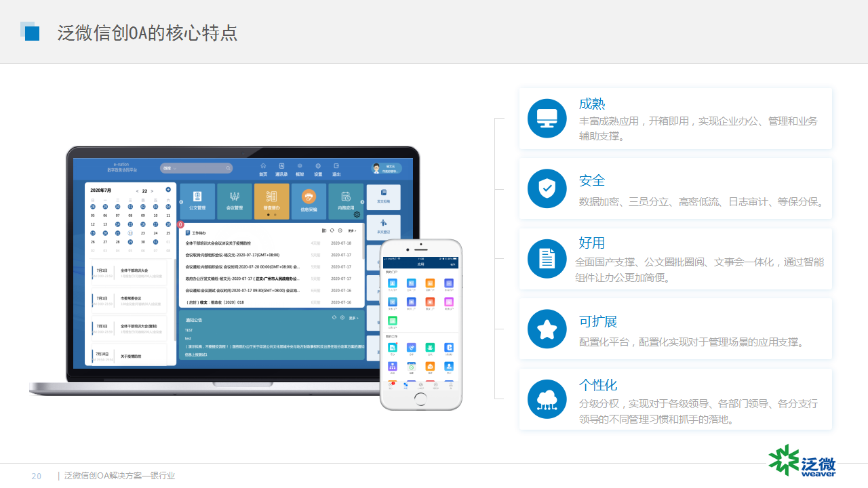Go to the previous month in the calendar
This screenshot has width=868, height=488.
(x=138, y=191)
